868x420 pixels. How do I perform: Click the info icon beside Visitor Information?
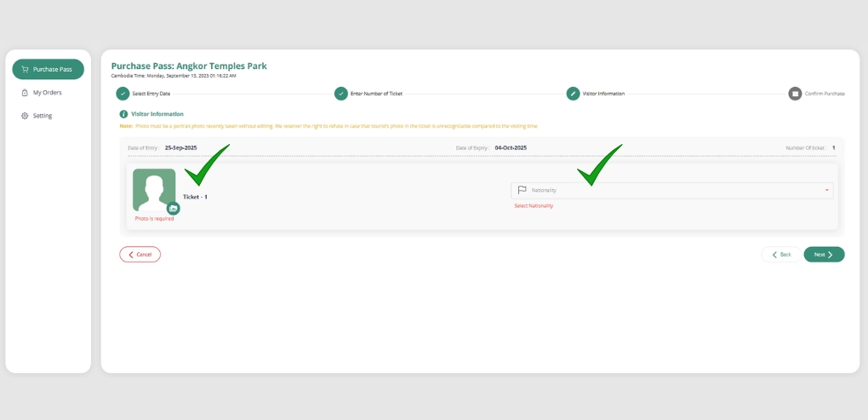tap(123, 114)
